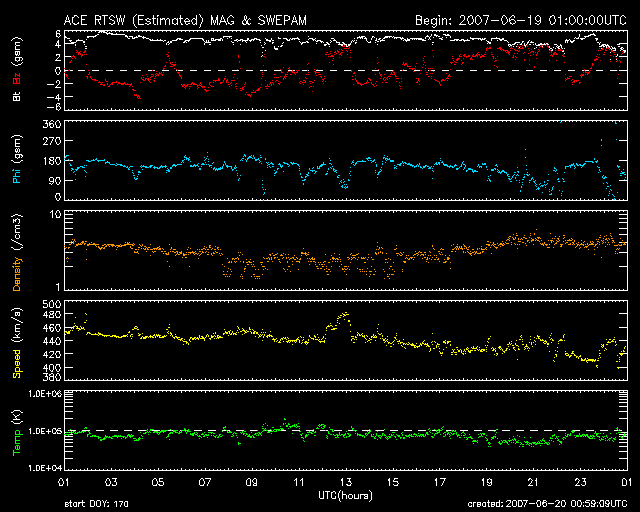640x512 pixels.
Task: Select the green 'Temp' axis label
Action: click(x=16, y=443)
